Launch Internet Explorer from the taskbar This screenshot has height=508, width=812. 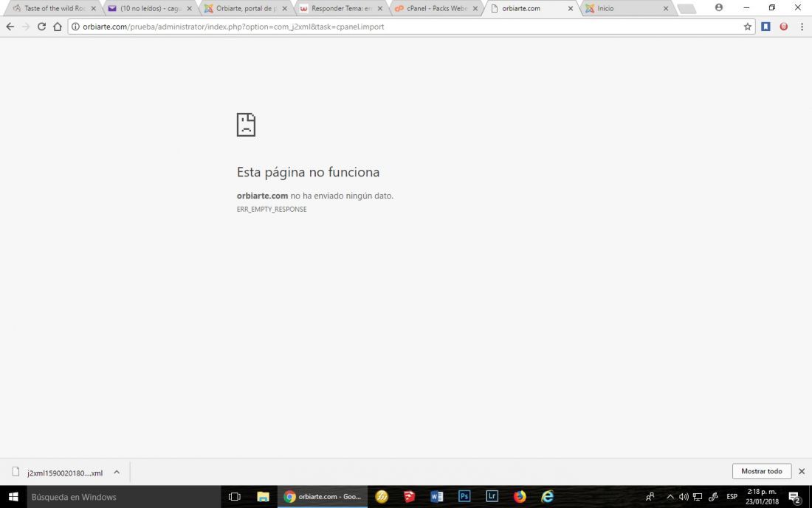pos(548,497)
